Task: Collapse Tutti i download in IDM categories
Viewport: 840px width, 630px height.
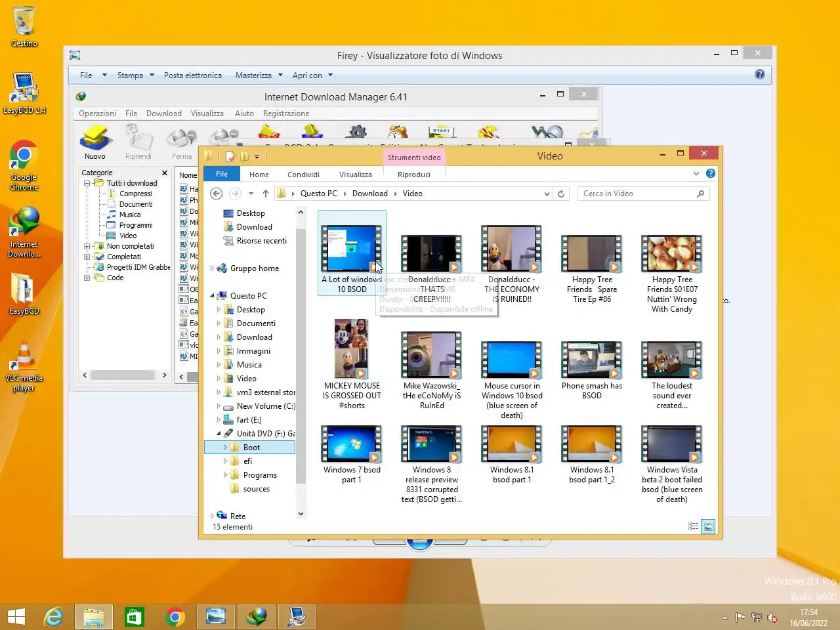Action: pos(87,183)
